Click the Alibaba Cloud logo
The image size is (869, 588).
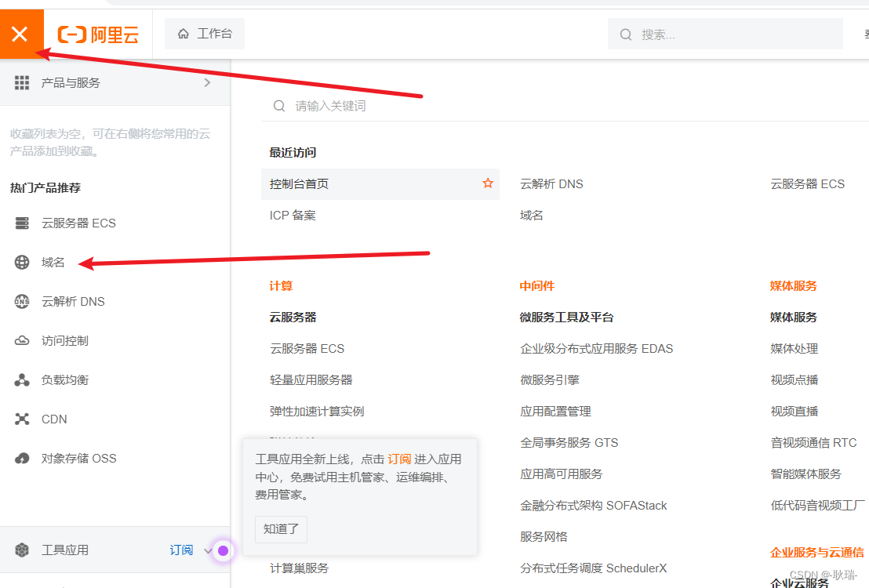98,34
